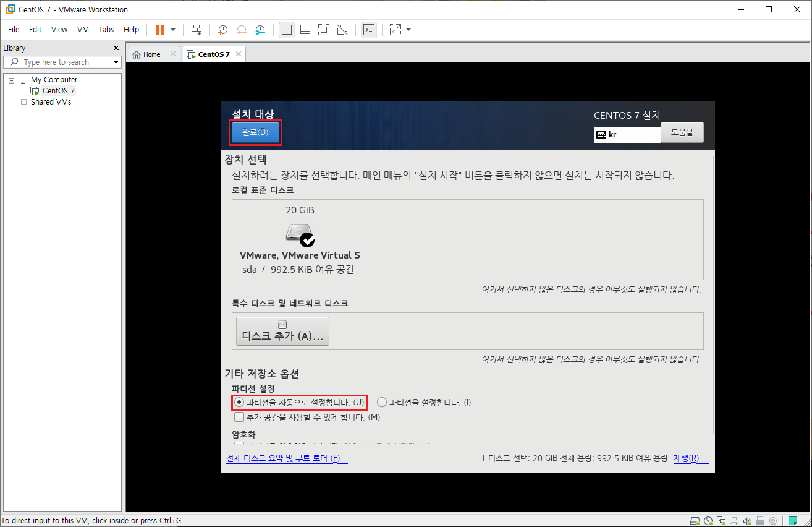Screen dimensions: 812x527
Task: Click the USB controller status icon
Action: (x=760, y=521)
